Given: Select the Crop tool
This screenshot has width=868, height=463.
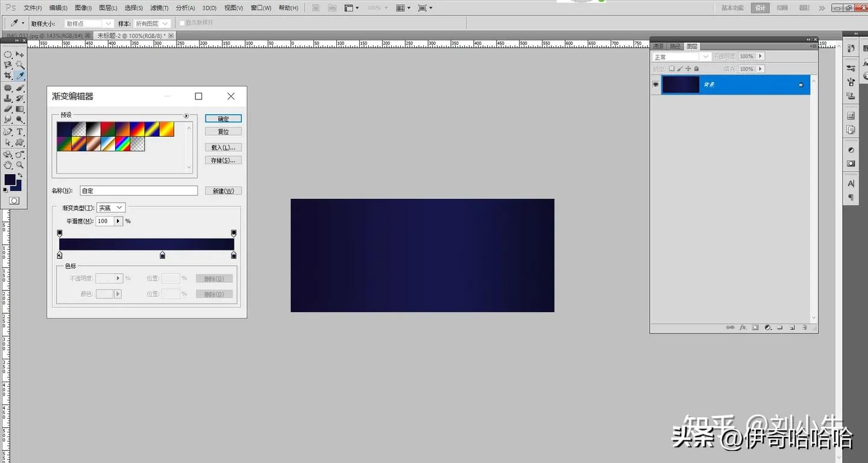Looking at the screenshot, I should pyautogui.click(x=8, y=75).
